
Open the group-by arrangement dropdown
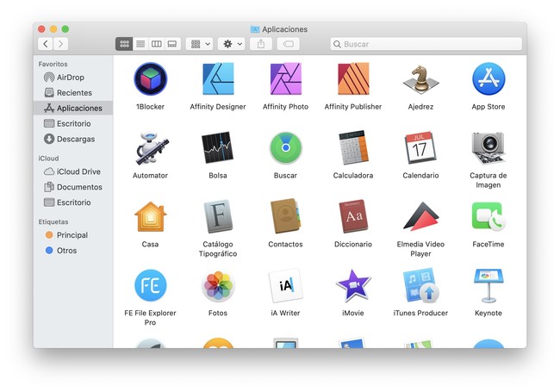(x=200, y=44)
